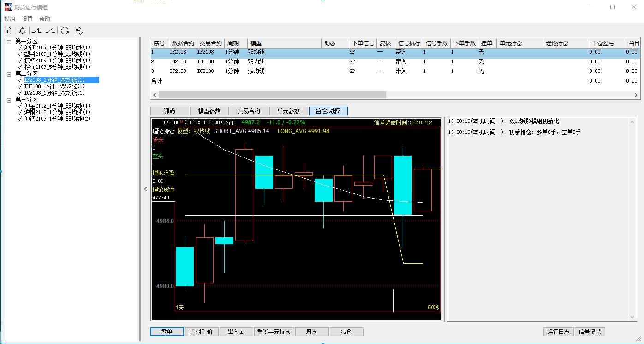This screenshot has height=344, width=644.
Task: Click the 追对手价 button
Action: pyautogui.click(x=202, y=332)
